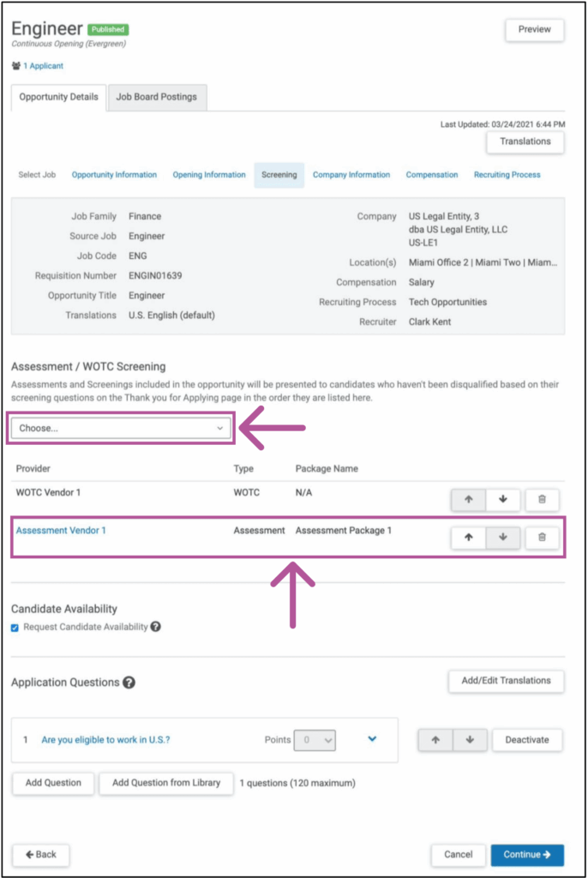Click the Continue button

click(527, 854)
